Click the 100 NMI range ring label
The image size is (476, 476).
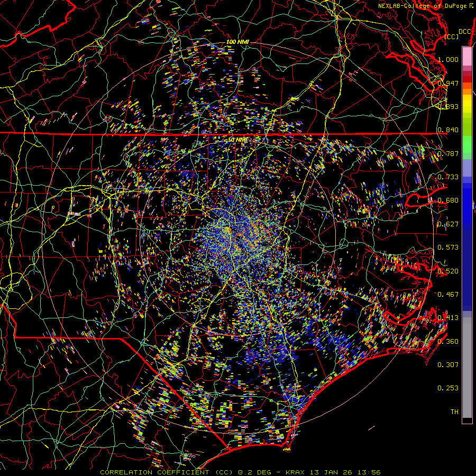coord(237,42)
